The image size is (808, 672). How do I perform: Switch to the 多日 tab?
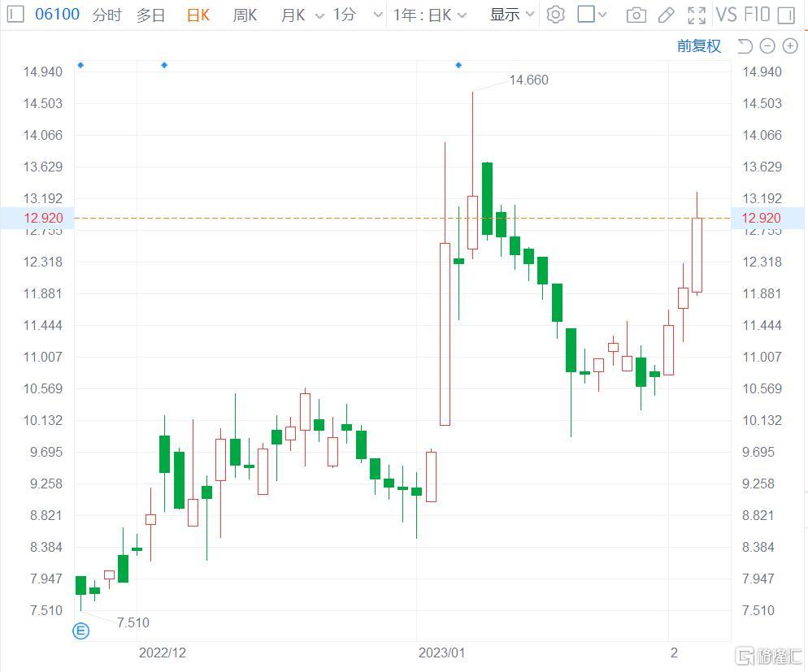coord(150,15)
